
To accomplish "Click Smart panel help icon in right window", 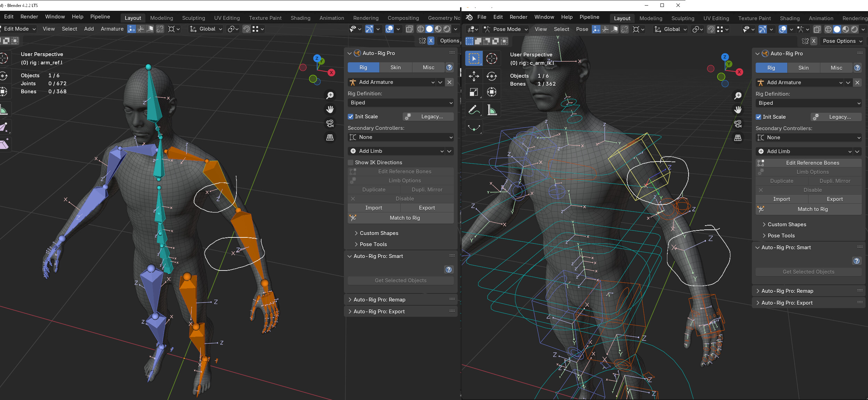I will point(857,261).
